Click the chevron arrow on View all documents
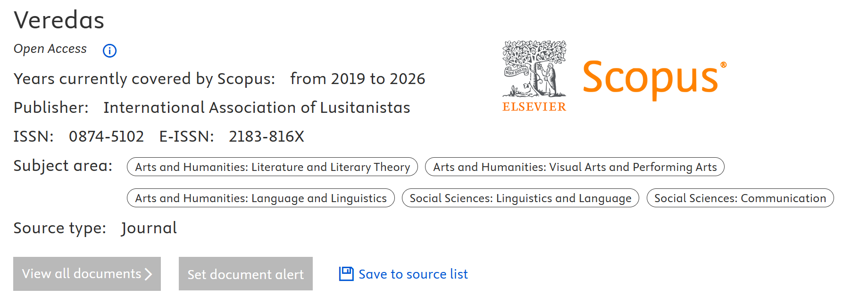Screen dimensions: 868x297 (148, 273)
